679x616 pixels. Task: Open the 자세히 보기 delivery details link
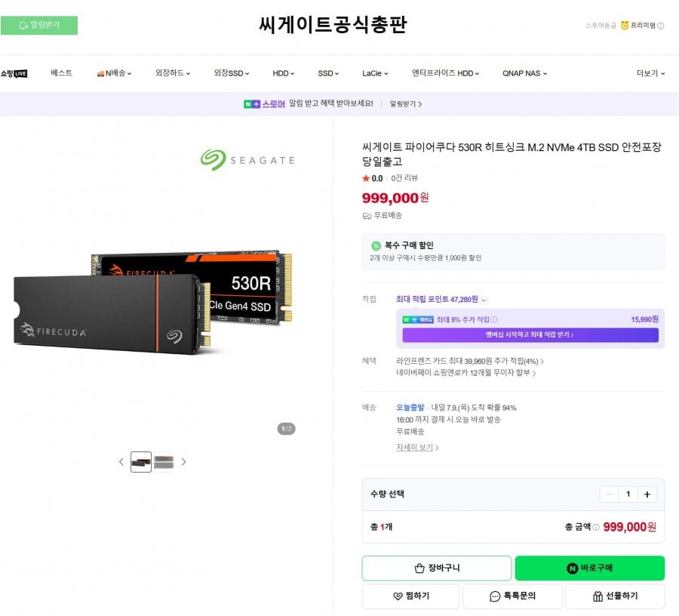(417, 447)
